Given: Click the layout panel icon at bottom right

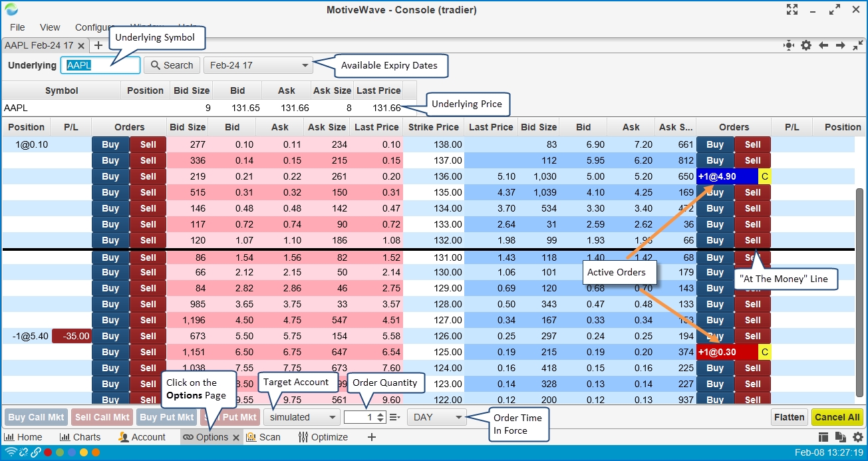Looking at the screenshot, I should click(823, 437).
